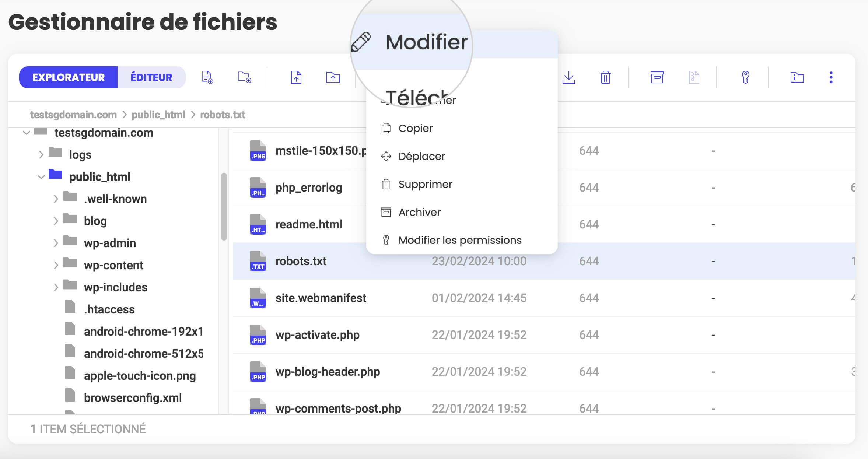Click the PHP icon of wp-activate.php
This screenshot has height=459, width=868.
pos(258,335)
